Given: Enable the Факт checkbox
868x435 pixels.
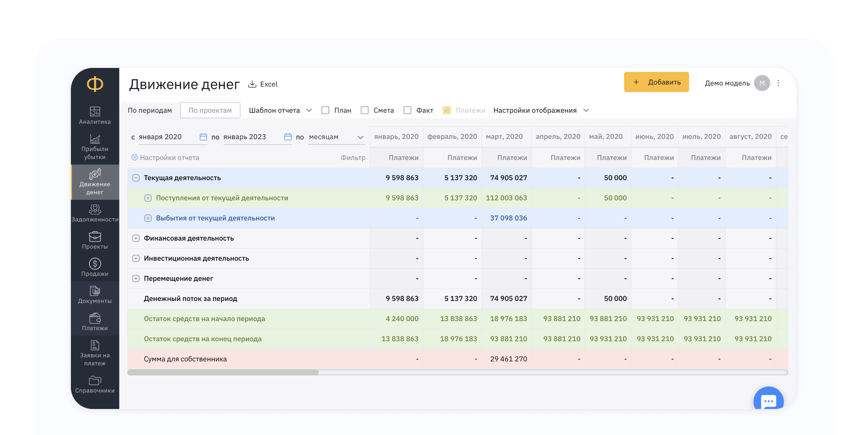Looking at the screenshot, I should pyautogui.click(x=407, y=110).
